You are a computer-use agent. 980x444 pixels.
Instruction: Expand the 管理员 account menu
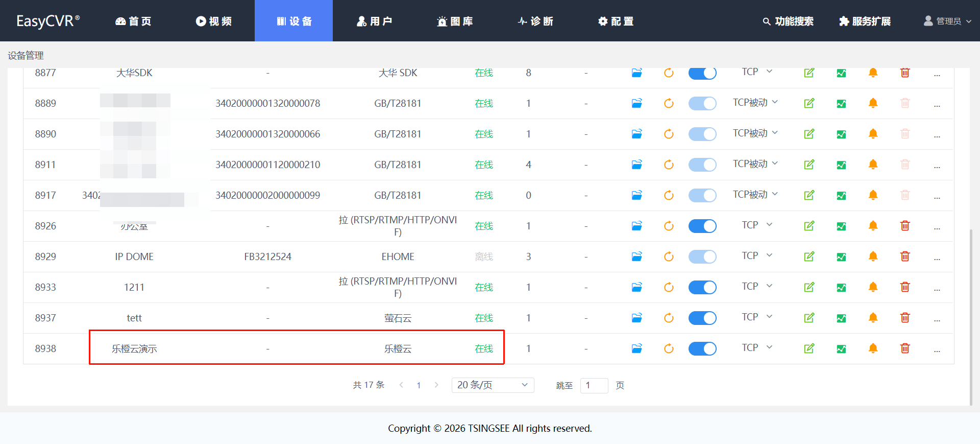(948, 21)
